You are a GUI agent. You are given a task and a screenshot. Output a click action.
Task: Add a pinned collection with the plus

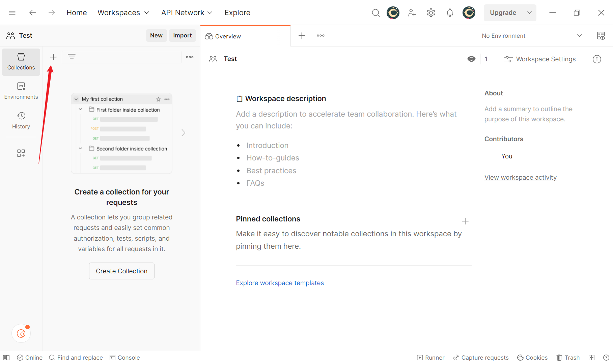click(x=465, y=221)
